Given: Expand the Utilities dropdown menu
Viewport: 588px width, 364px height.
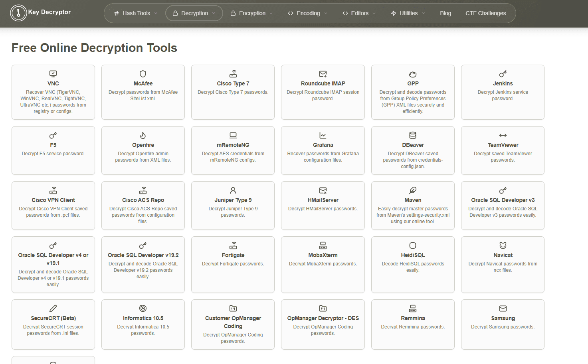Looking at the screenshot, I should click(408, 13).
